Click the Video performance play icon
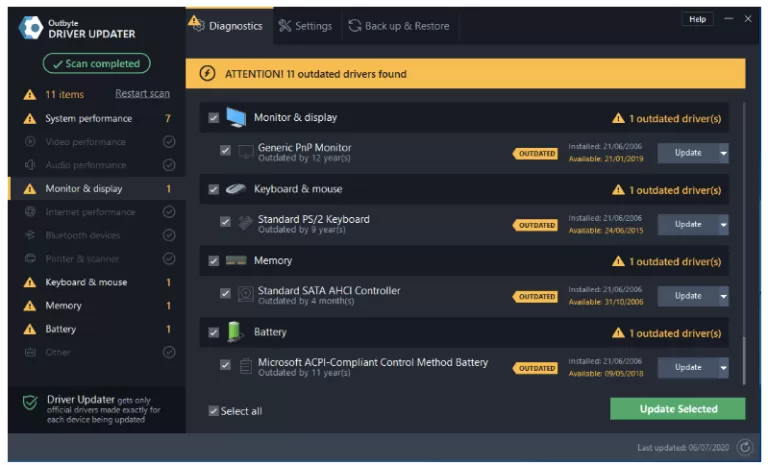The width and height of the screenshot is (768, 465). click(x=30, y=142)
